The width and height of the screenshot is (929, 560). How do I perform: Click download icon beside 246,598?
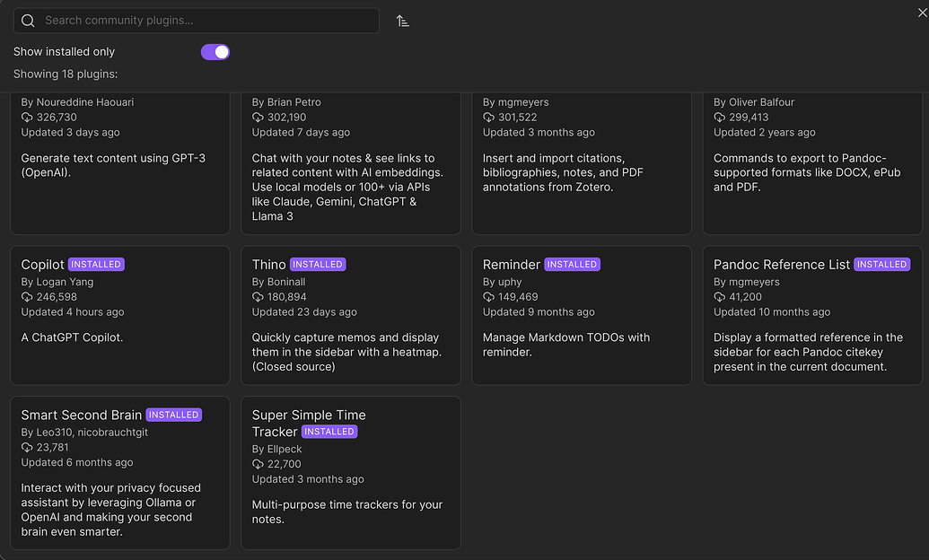(27, 297)
